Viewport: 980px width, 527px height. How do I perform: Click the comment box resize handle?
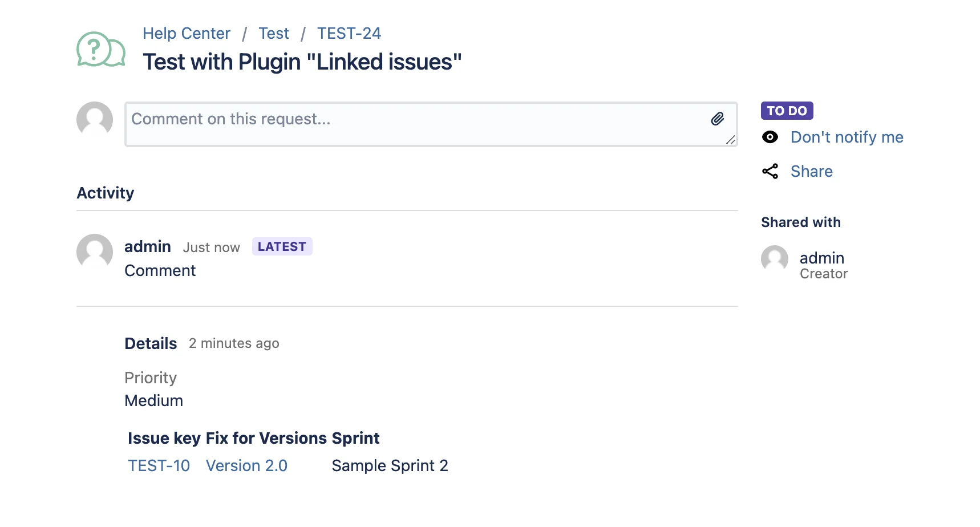coord(731,140)
